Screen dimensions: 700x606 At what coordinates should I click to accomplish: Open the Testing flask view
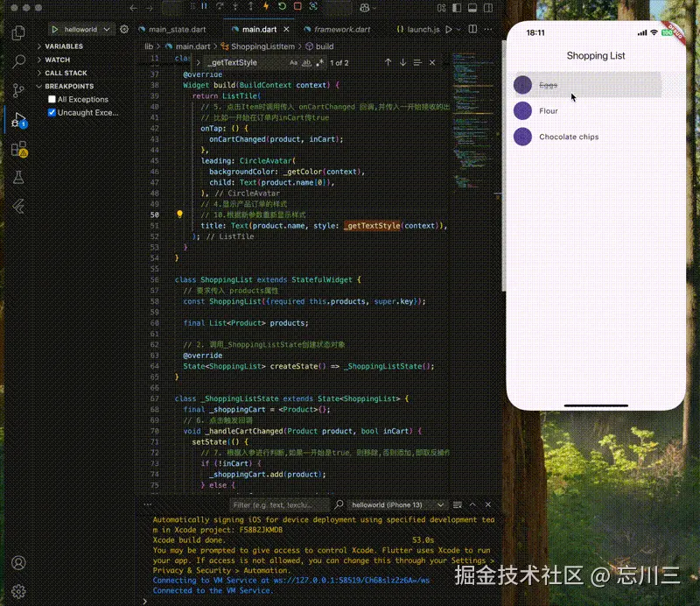click(18, 178)
